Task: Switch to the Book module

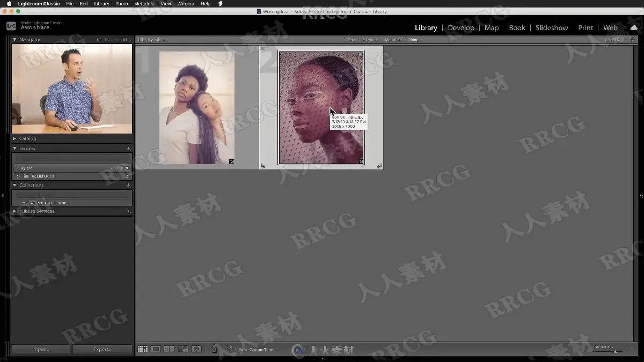Action: pos(517,28)
